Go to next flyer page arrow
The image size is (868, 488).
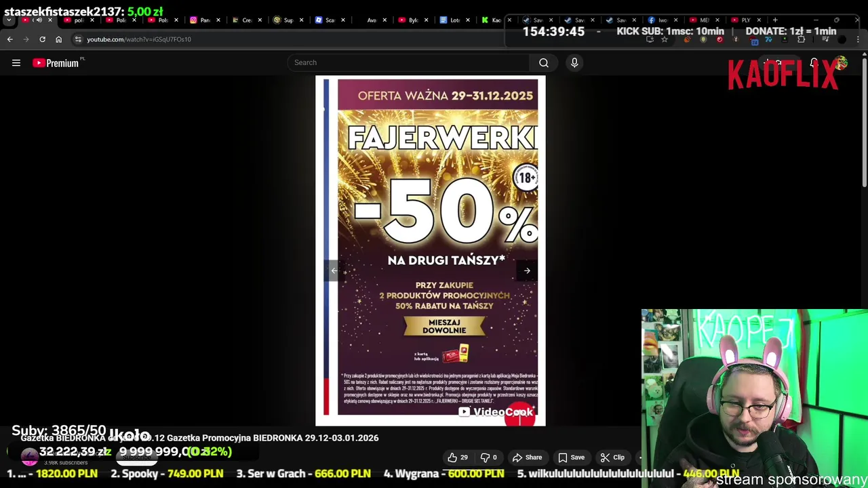pos(527,271)
